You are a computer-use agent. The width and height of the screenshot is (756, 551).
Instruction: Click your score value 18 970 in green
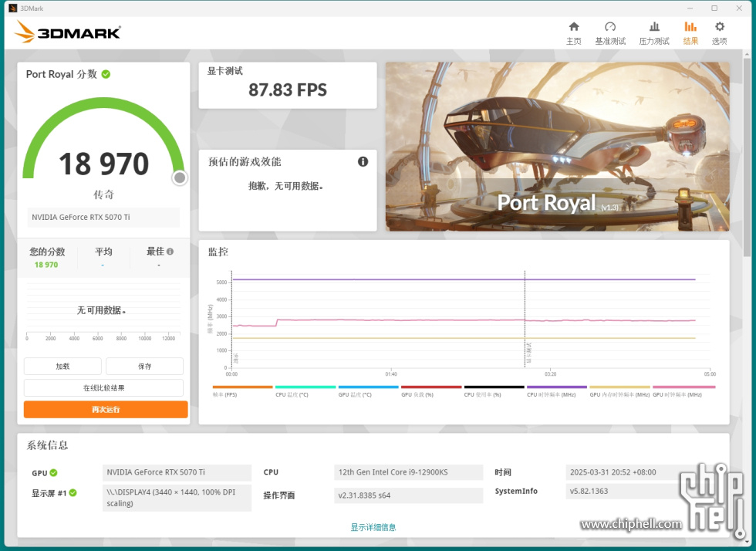(x=46, y=265)
